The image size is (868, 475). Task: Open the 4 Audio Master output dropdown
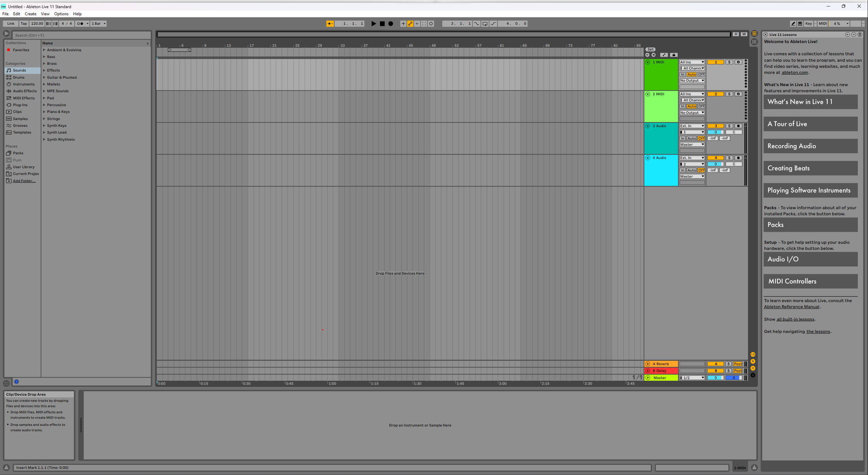[x=692, y=177]
